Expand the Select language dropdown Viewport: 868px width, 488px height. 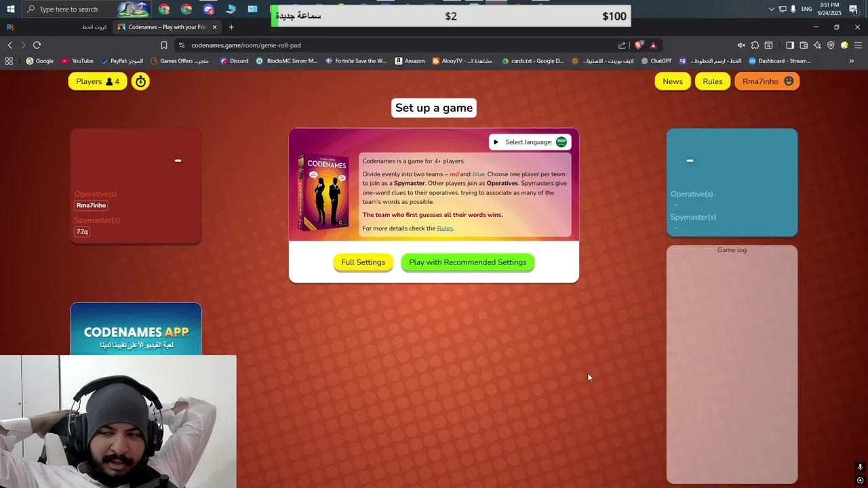tap(530, 142)
